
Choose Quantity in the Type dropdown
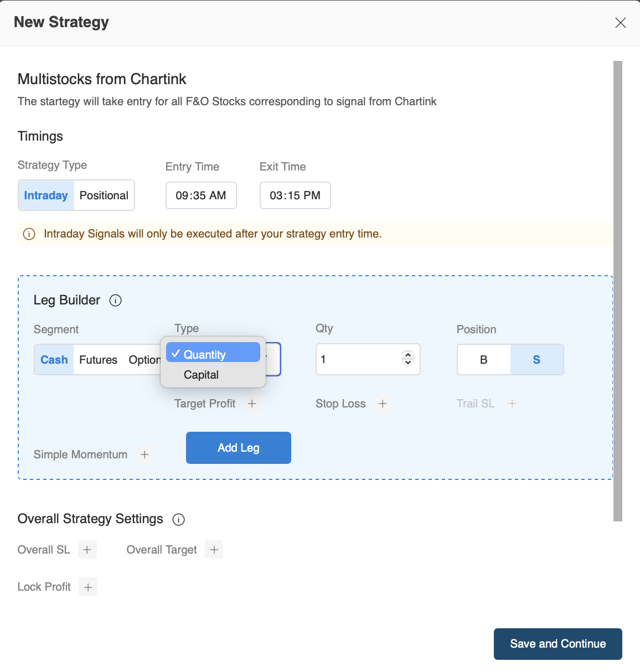click(x=213, y=354)
